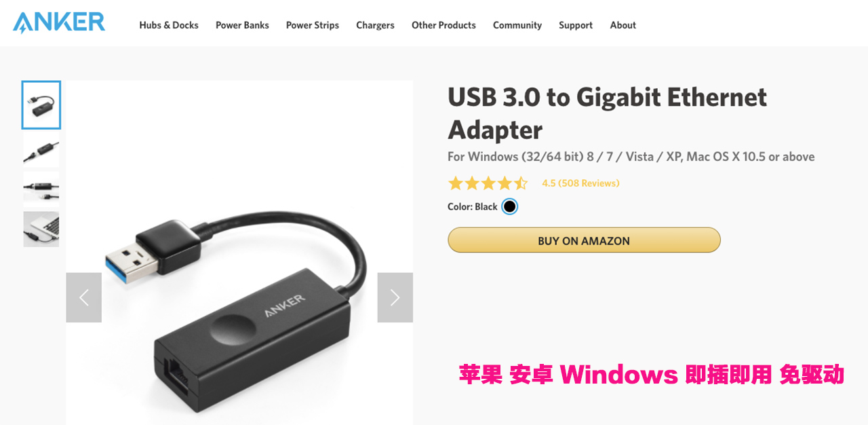Open the Chargers menu
The width and height of the screenshot is (868, 425).
375,25
